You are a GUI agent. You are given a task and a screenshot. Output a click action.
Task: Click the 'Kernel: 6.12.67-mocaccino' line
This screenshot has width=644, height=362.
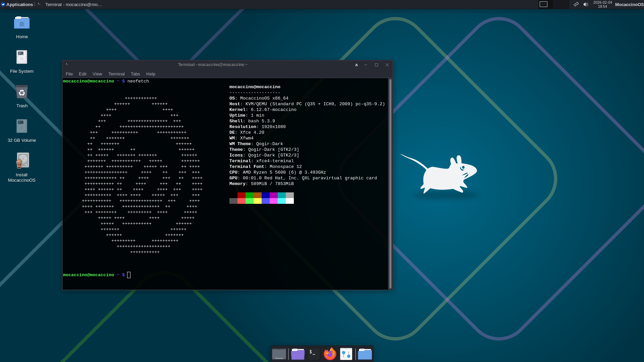[263, 110]
